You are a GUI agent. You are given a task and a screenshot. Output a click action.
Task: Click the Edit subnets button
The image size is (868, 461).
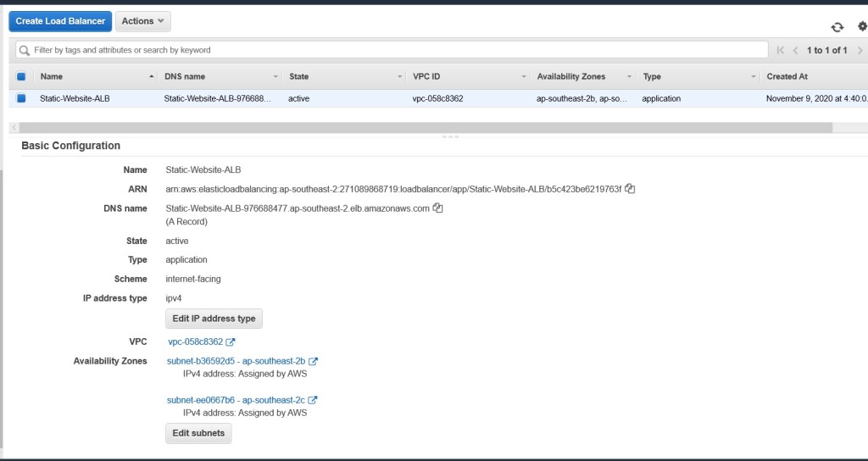pyautogui.click(x=198, y=433)
